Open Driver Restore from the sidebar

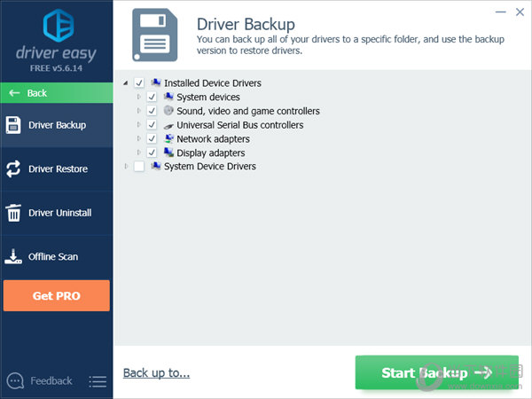click(x=57, y=169)
